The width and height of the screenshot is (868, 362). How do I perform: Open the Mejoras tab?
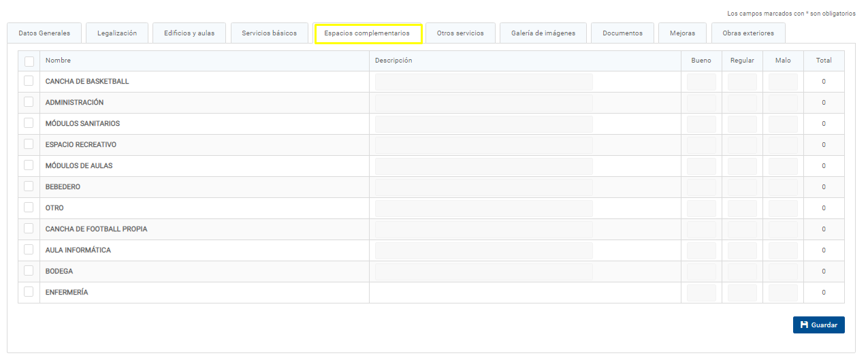[682, 33]
